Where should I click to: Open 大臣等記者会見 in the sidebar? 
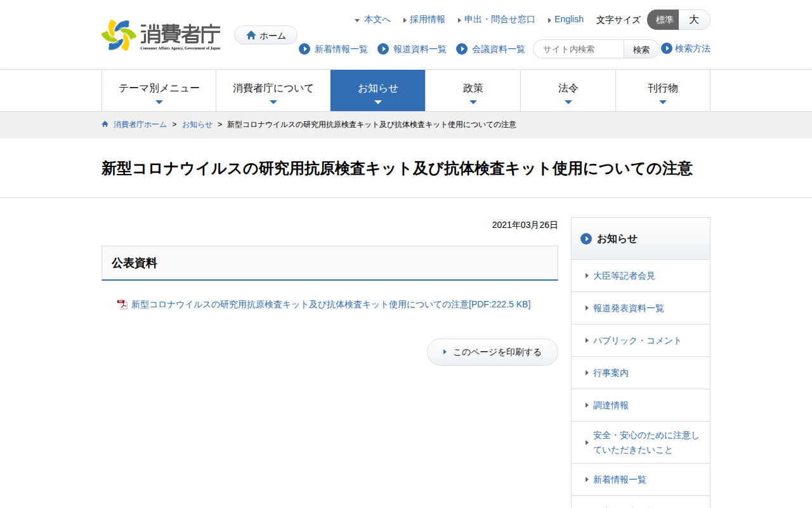(x=624, y=276)
